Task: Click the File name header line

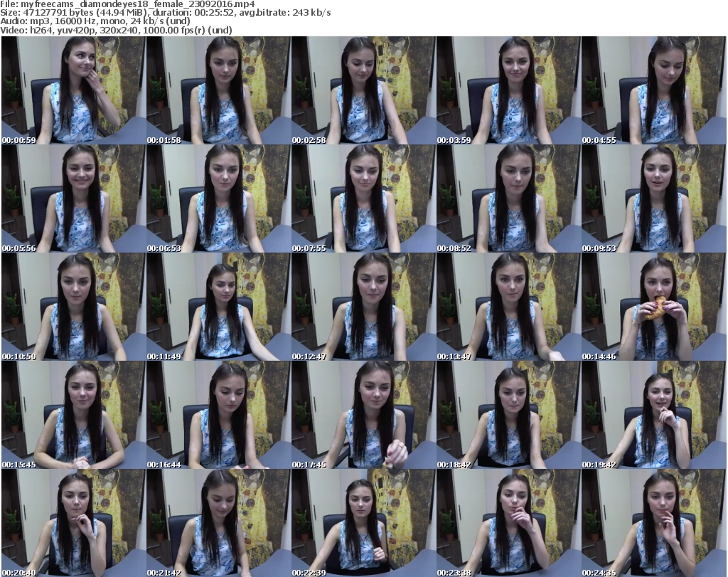Action: (x=127, y=5)
